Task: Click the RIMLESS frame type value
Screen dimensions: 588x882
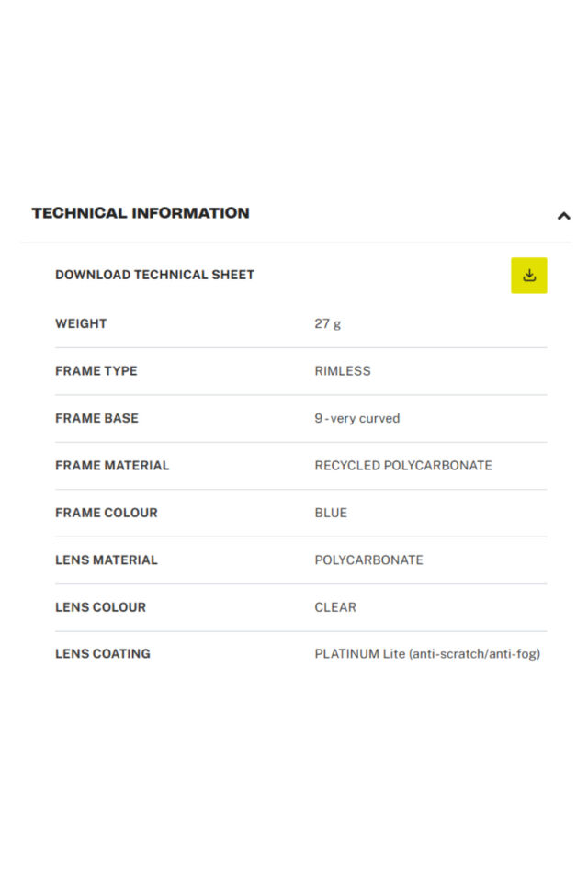Action: point(343,370)
